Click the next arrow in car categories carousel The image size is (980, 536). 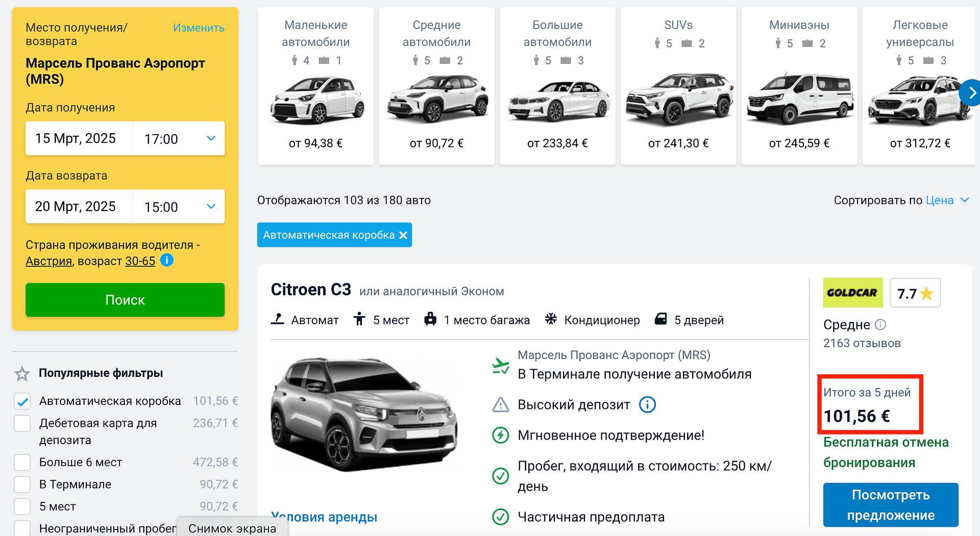coord(970,93)
